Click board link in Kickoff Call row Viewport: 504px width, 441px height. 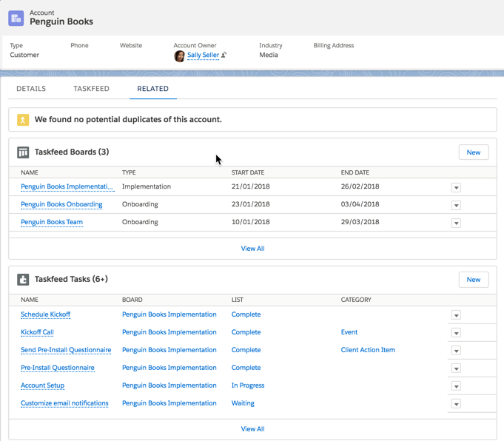[169, 332]
